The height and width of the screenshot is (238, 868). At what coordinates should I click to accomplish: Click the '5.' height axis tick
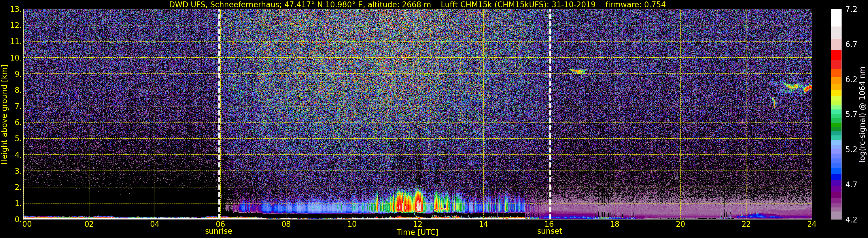(18, 139)
